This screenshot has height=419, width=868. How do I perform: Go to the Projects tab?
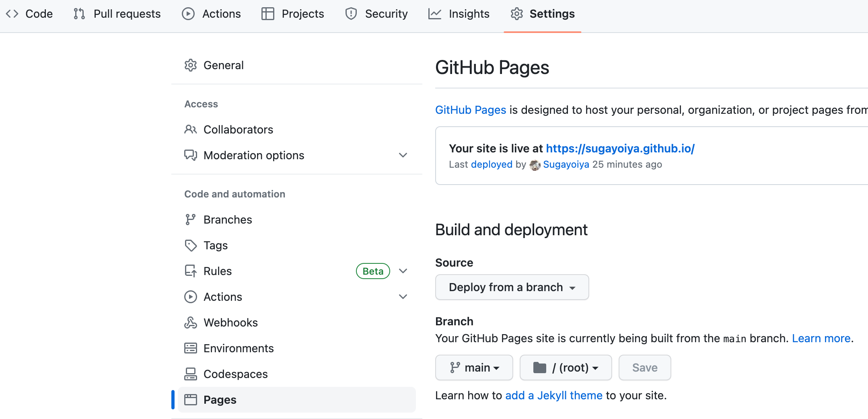(293, 14)
